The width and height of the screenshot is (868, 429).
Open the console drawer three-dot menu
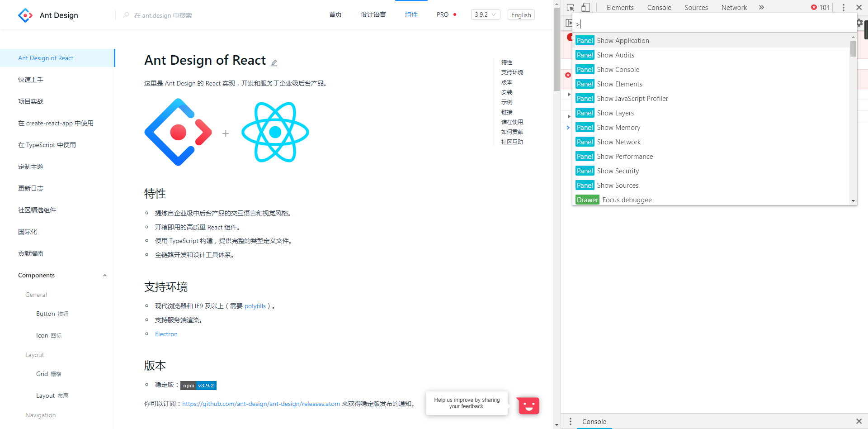point(571,421)
